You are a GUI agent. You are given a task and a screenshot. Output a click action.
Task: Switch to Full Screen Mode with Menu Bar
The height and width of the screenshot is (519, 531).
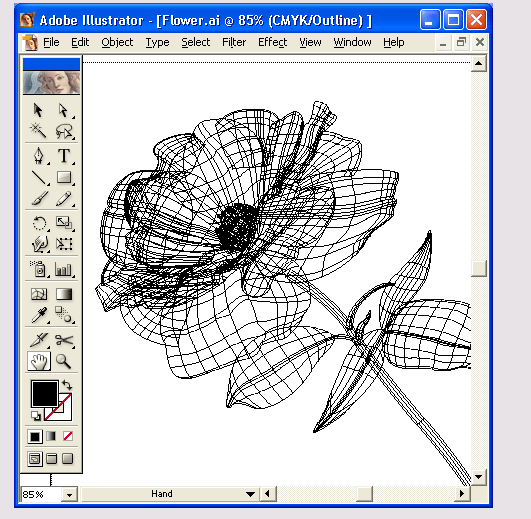(x=51, y=459)
